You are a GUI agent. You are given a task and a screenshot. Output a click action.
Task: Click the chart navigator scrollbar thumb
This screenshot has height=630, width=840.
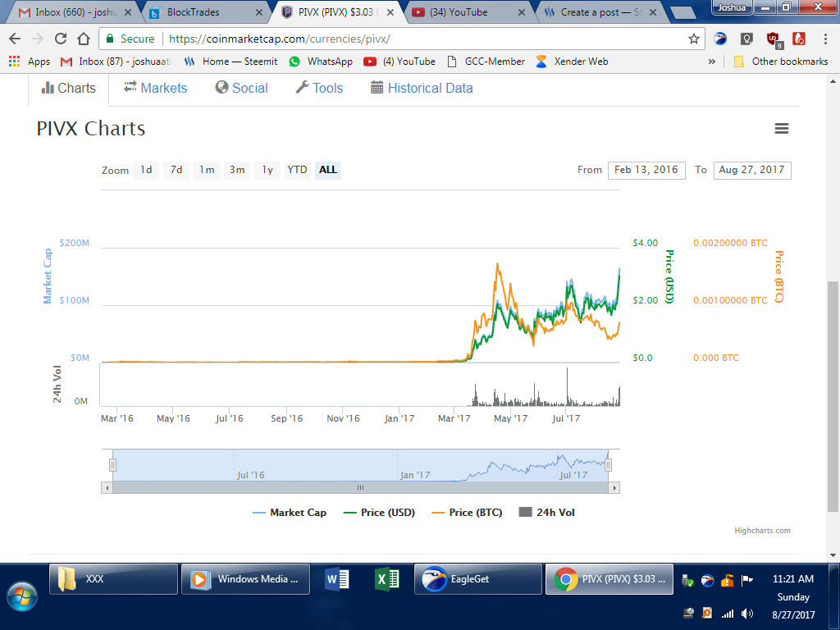coord(361,487)
